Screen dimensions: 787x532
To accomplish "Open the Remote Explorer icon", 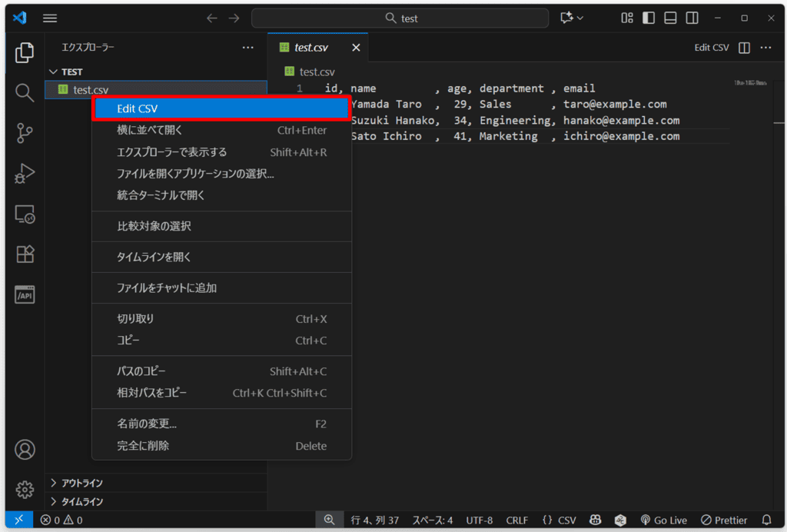I will [x=25, y=214].
